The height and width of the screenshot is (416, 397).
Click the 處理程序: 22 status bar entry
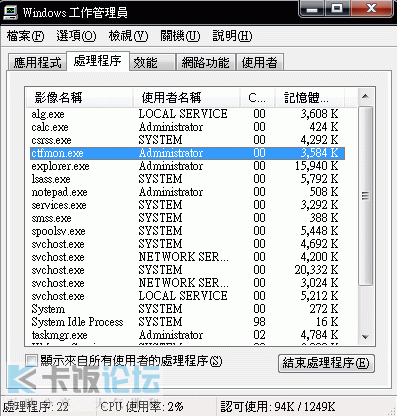tap(36, 407)
